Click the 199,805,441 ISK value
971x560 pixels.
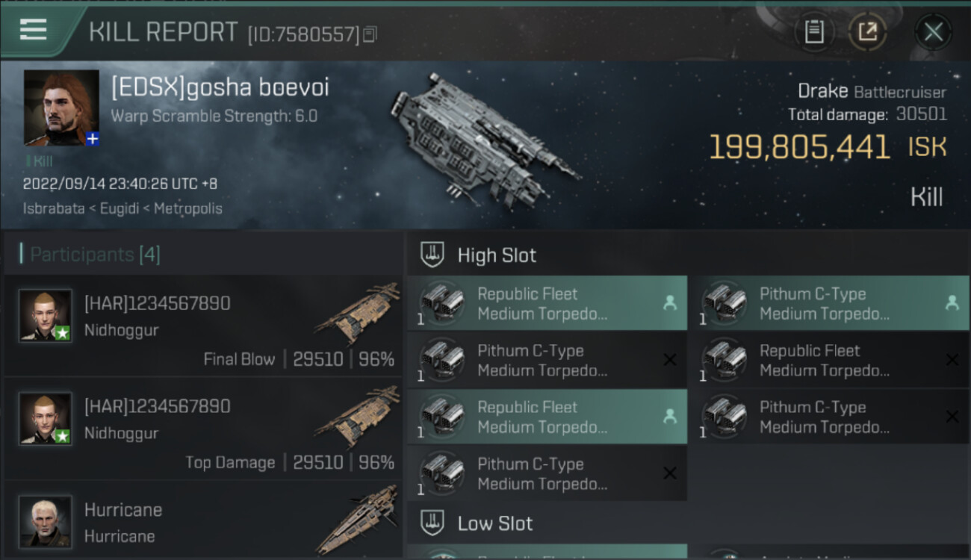pos(799,147)
